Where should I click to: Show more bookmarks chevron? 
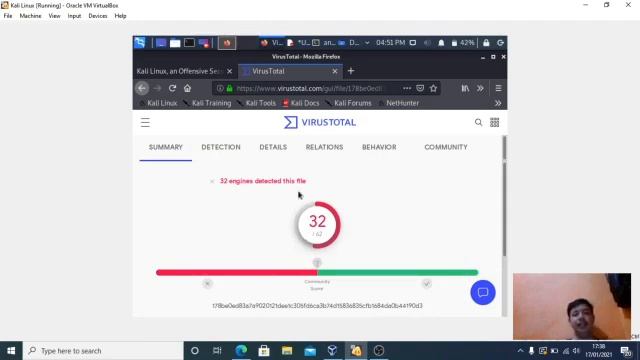point(498,103)
